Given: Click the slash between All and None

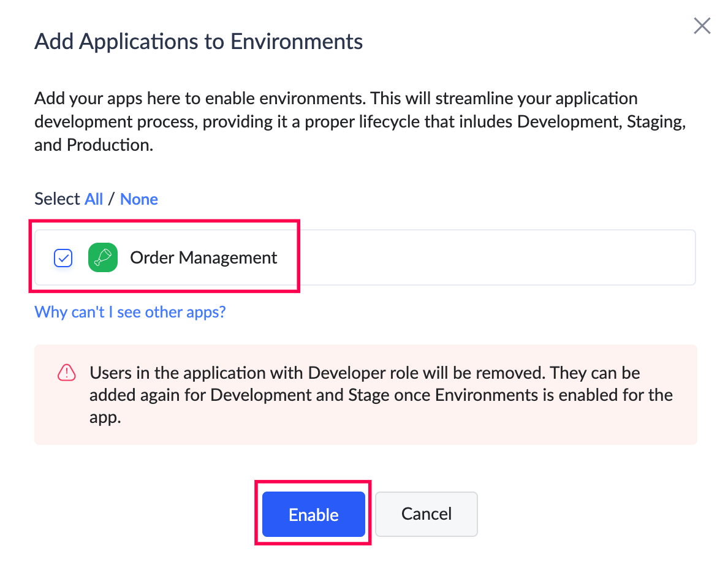Looking at the screenshot, I should (x=111, y=199).
